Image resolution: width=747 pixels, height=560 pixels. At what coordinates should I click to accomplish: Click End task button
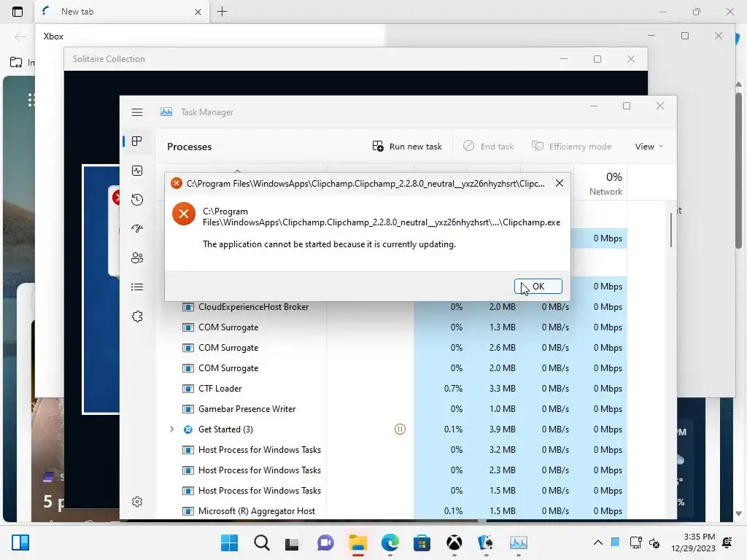pyautogui.click(x=488, y=146)
